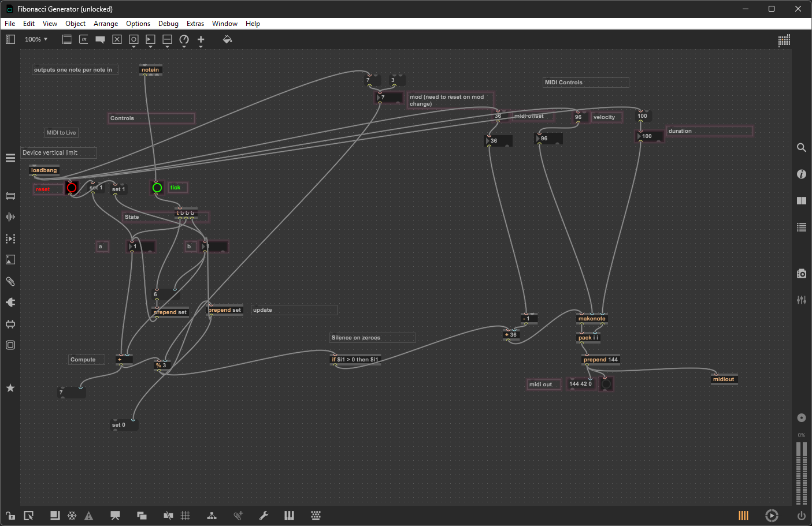Open the paperclip files icon in sidebar
Screen dimensions: 812x526
coord(10,281)
